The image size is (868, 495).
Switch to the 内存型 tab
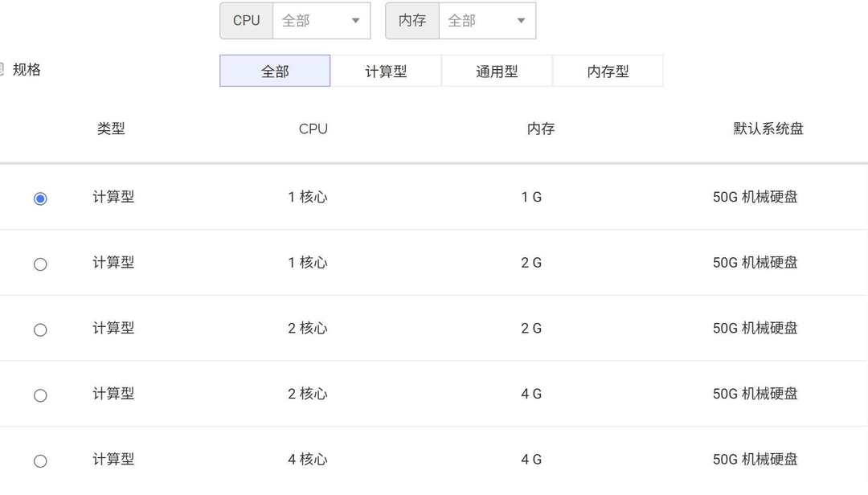608,71
